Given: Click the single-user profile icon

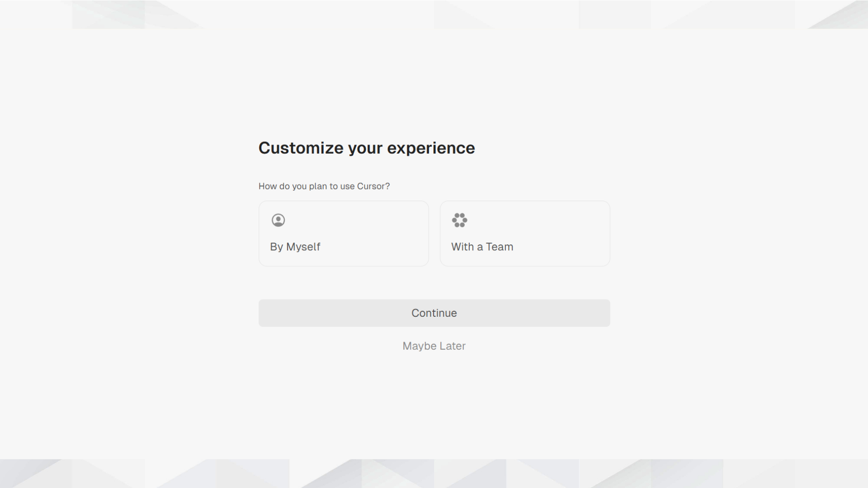Looking at the screenshot, I should [278, 220].
